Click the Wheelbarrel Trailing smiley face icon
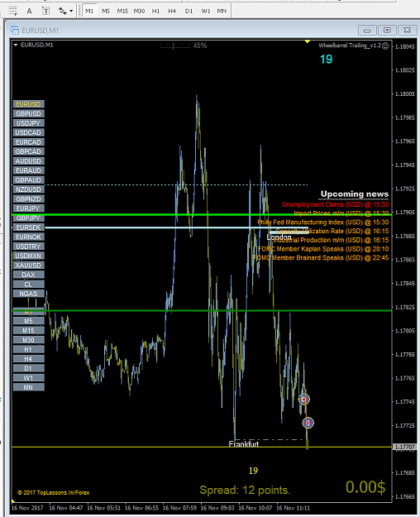This screenshot has height=517, width=420. [385, 45]
